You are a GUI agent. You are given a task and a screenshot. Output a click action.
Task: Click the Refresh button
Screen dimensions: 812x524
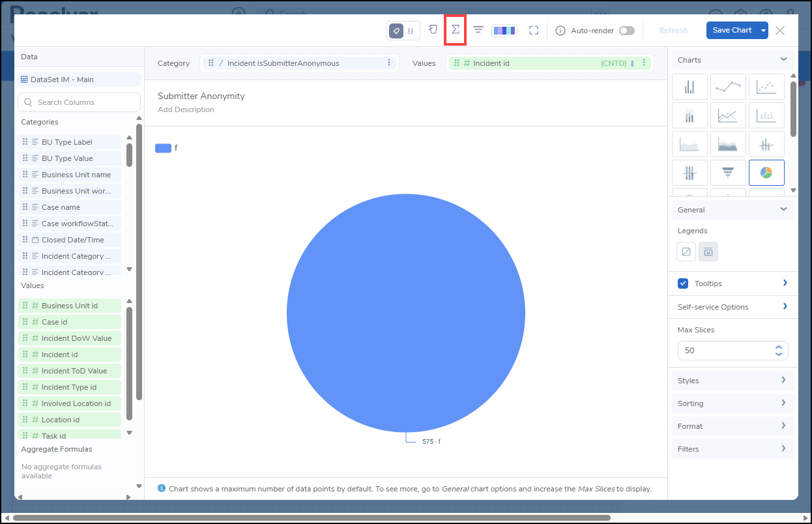(x=673, y=31)
